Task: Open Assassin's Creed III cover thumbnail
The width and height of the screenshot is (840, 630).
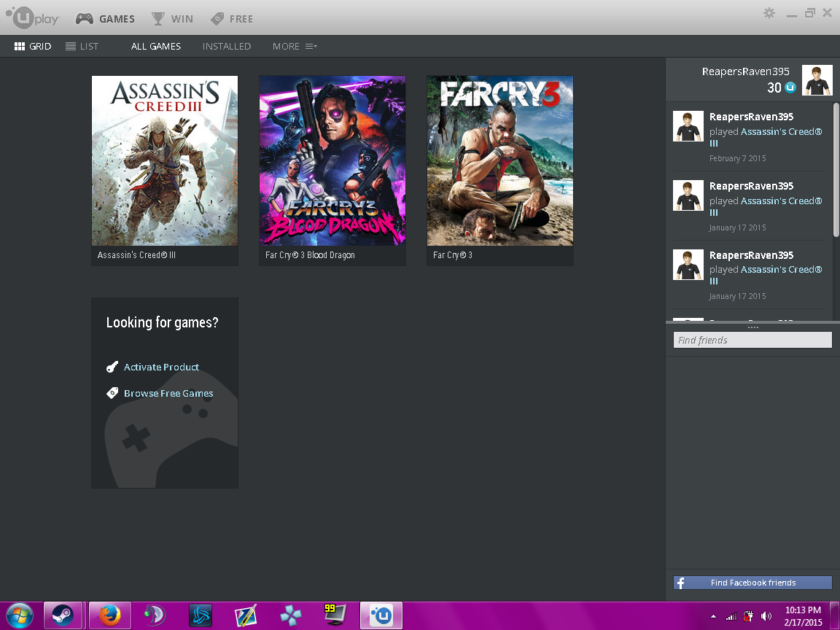Action: click(x=165, y=160)
